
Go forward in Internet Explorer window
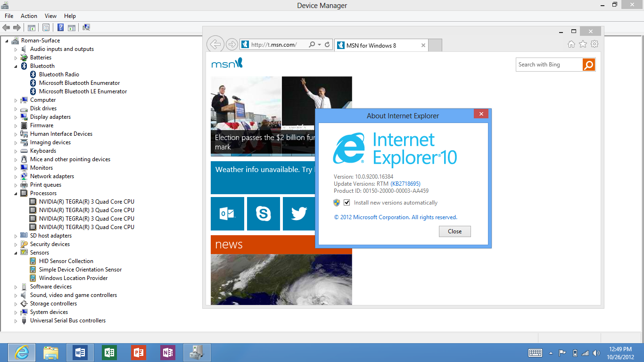231,45
